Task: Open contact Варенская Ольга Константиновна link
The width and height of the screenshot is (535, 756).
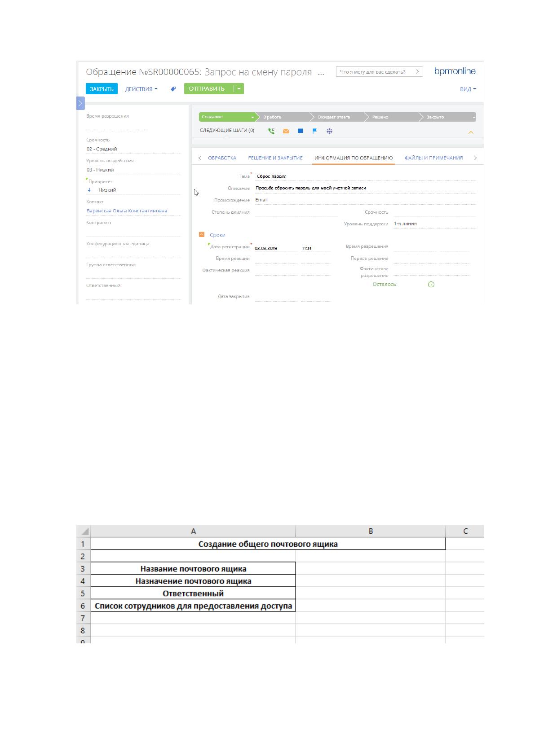Action: click(127, 211)
